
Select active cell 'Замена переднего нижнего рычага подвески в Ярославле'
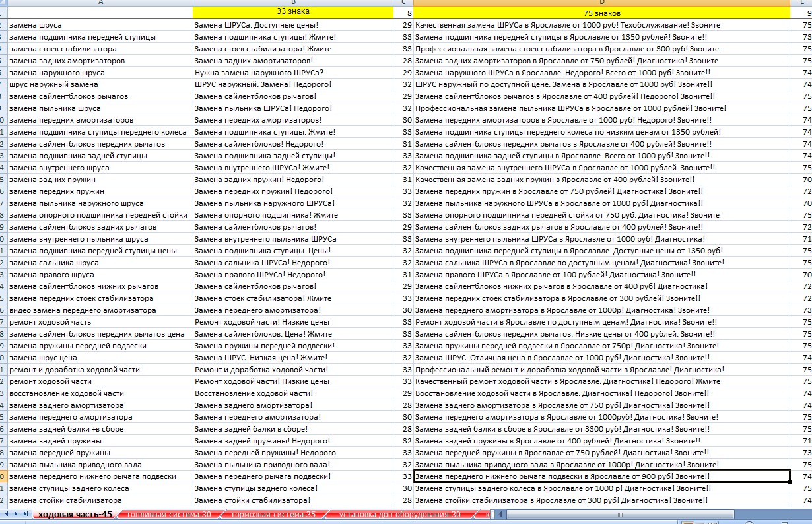tap(601, 476)
